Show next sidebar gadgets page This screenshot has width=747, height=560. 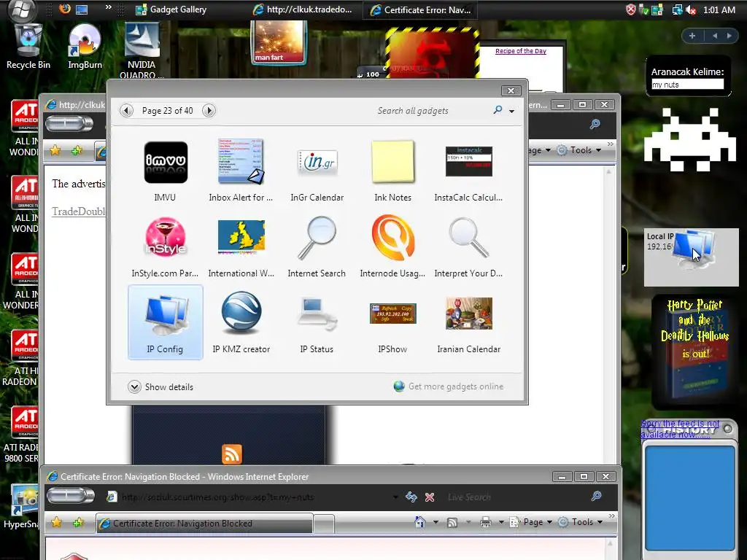[729, 36]
